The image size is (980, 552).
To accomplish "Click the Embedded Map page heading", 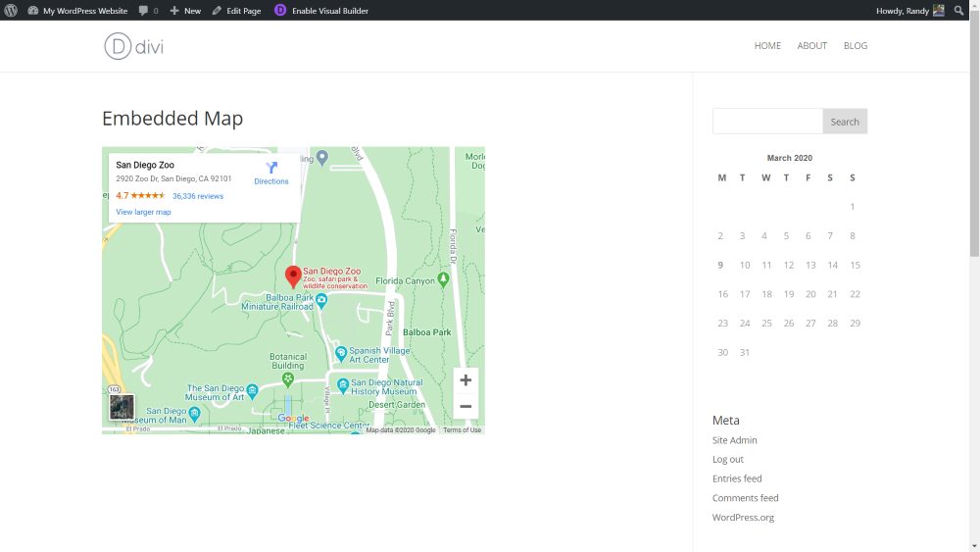I will [x=172, y=119].
